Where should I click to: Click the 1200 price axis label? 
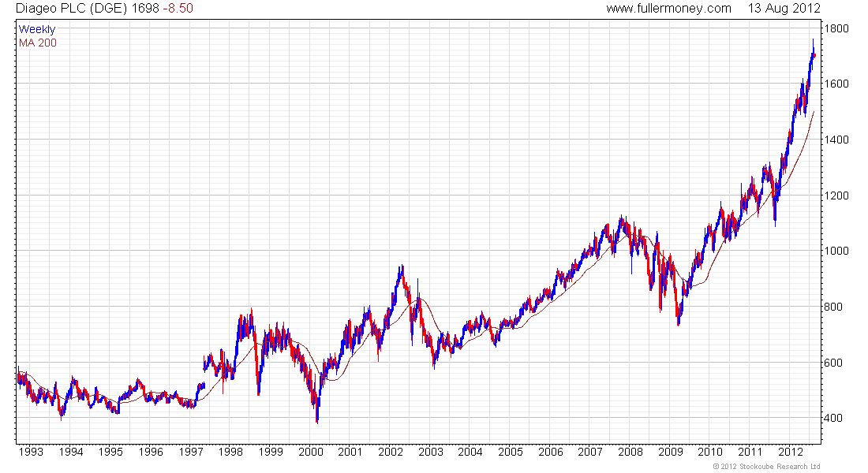pyautogui.click(x=836, y=196)
